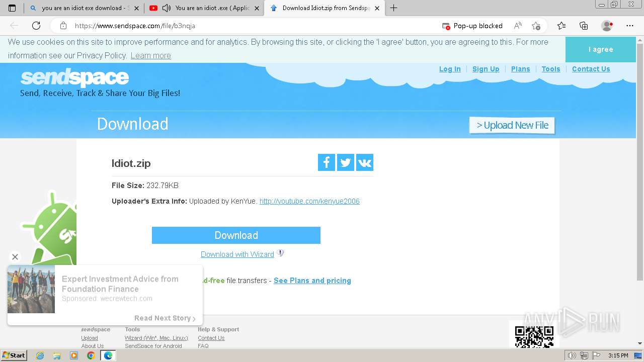Open Chrome from taskbar

pyautogui.click(x=91, y=355)
